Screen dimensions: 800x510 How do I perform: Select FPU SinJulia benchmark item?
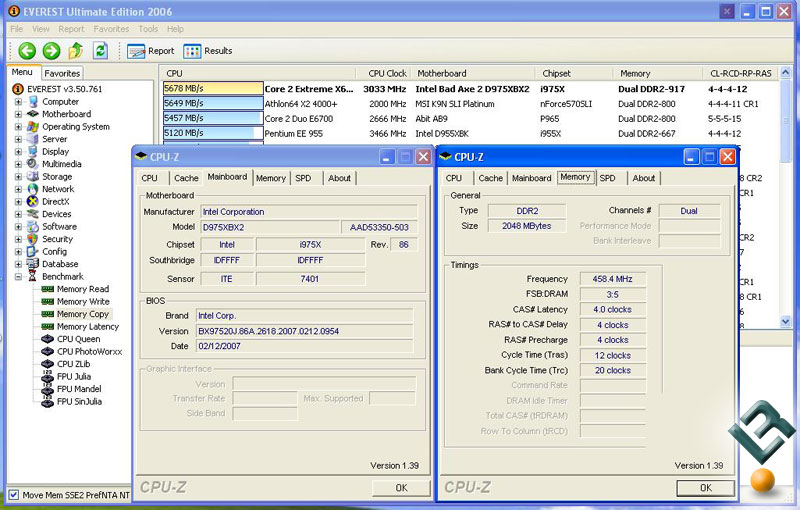[79, 401]
